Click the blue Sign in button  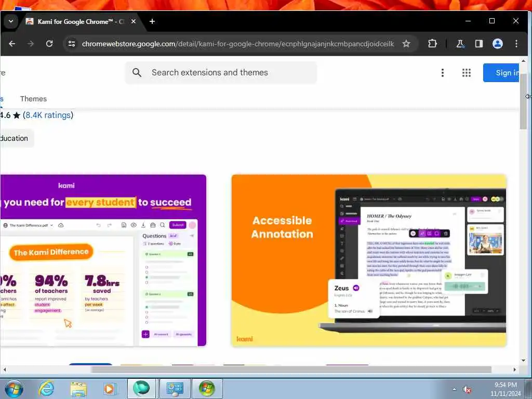(x=501, y=73)
